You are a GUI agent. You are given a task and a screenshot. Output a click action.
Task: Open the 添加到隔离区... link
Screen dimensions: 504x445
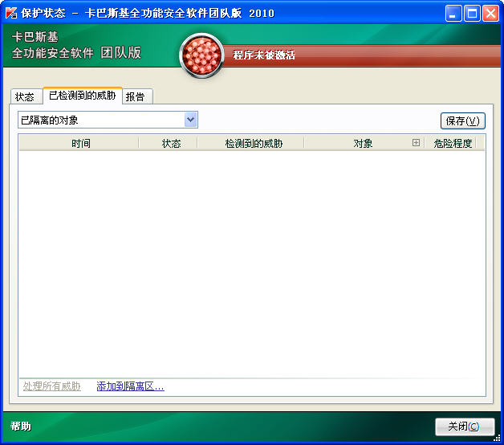[x=130, y=386]
